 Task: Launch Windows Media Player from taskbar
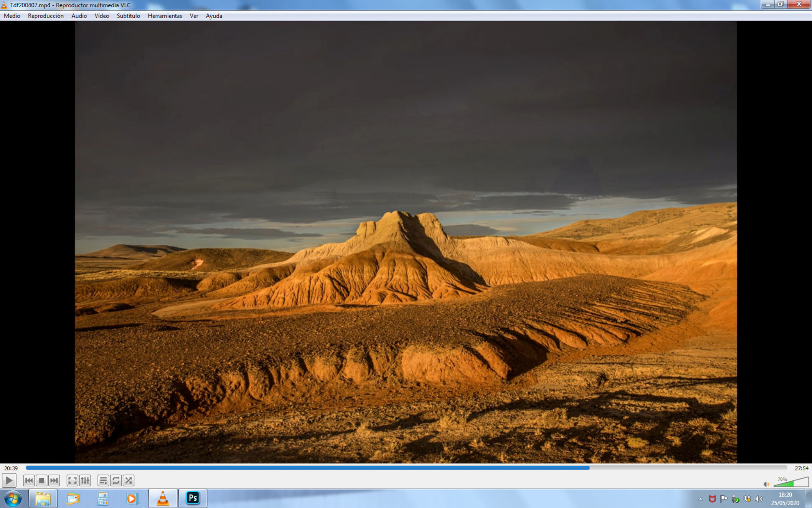[x=132, y=499]
